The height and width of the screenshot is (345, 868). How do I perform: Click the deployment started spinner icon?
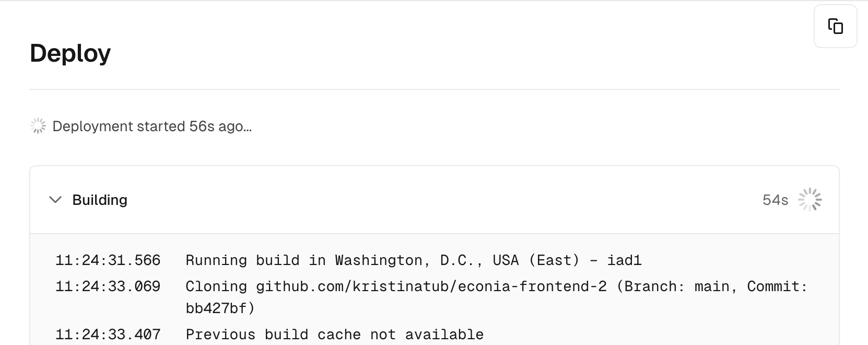[x=38, y=126]
